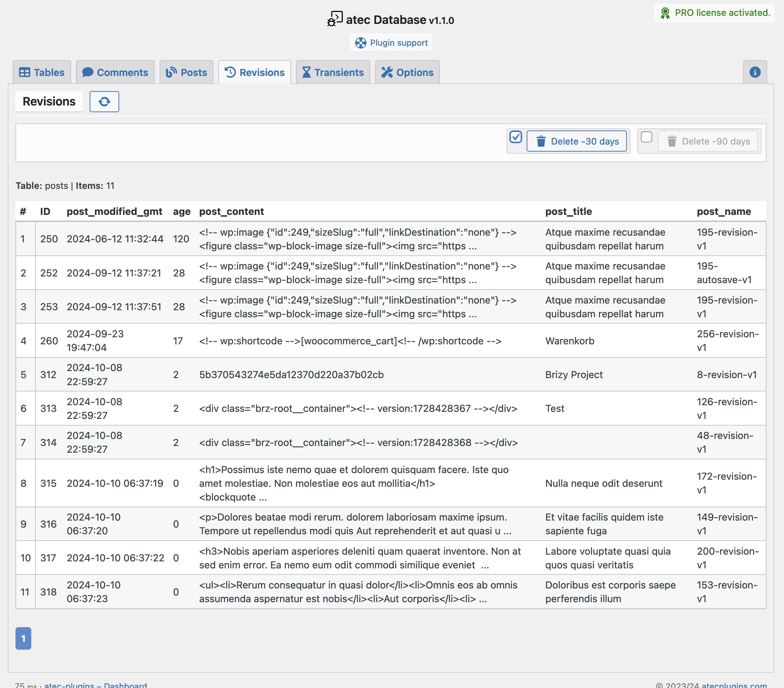
Task: Click the ID column header
Action: [x=45, y=211]
